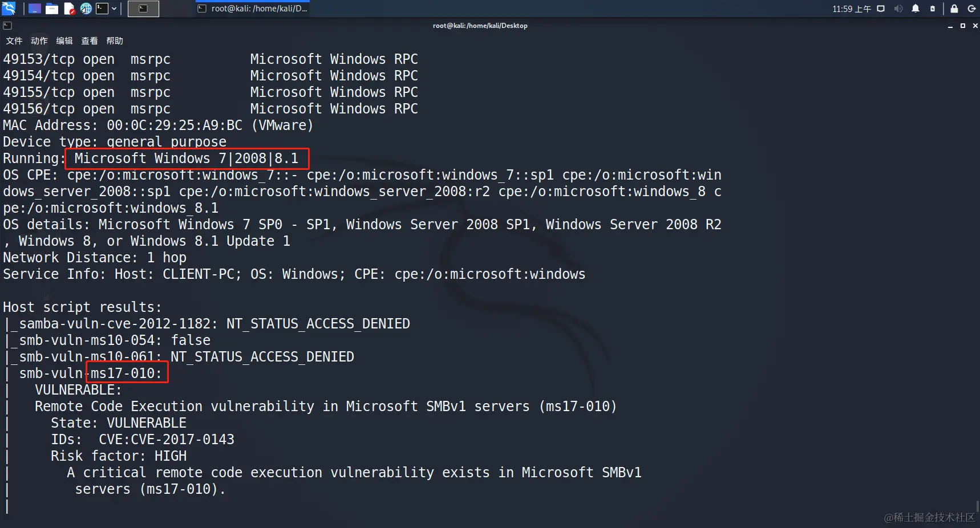980x528 pixels.
Task: Click the show desktop panel icon
Action: 35,9
